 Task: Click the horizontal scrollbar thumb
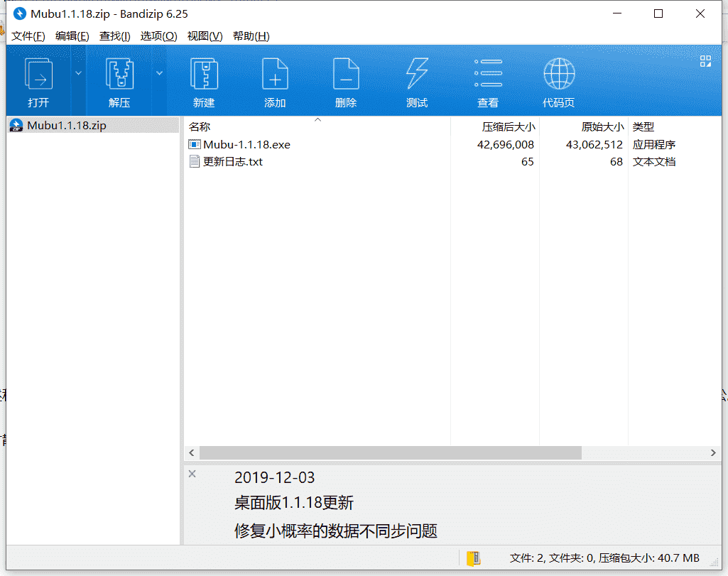pos(391,452)
